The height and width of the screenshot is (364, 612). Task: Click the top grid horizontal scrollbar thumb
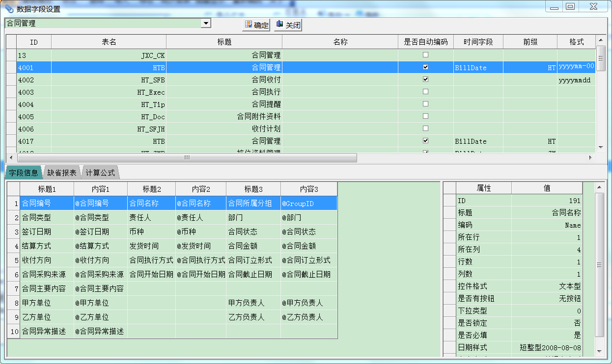187,157
